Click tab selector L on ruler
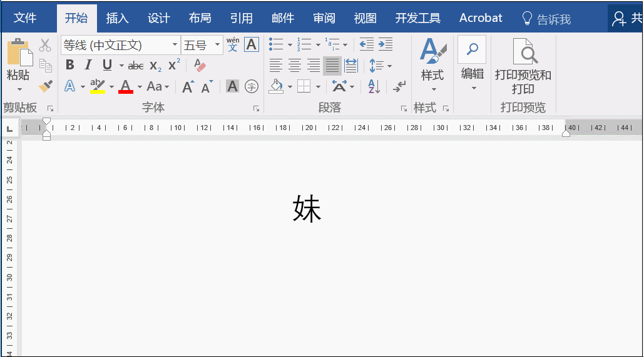This screenshot has height=357, width=644. coord(10,129)
